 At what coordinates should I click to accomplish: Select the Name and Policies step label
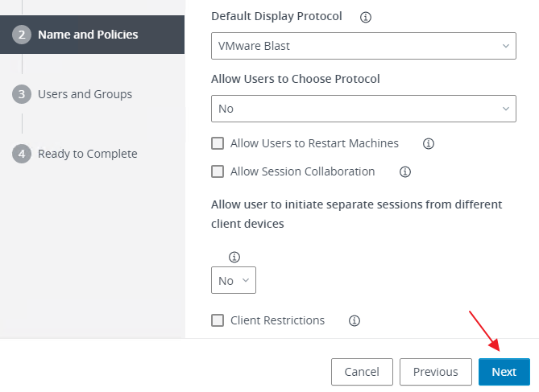88,35
